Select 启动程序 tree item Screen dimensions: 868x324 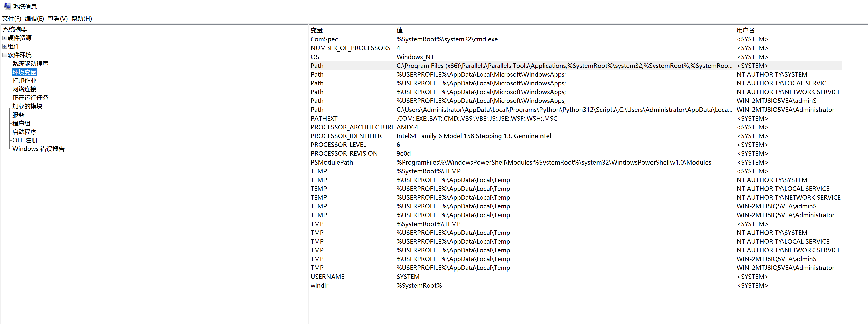point(24,132)
